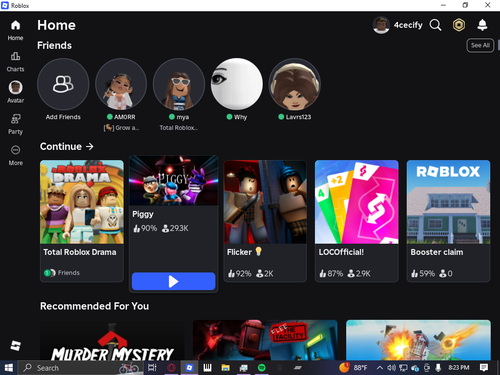
Task: Open the Charts sidebar icon
Action: 15,56
